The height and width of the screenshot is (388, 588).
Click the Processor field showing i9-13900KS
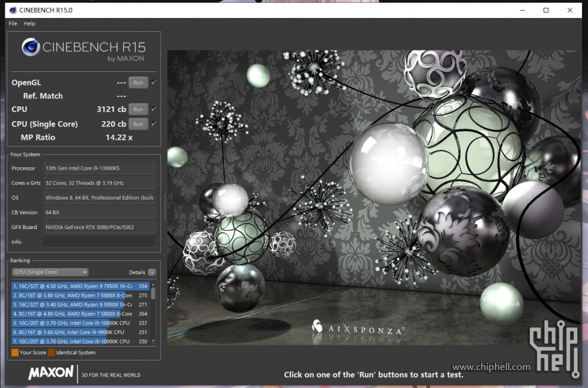(100, 169)
